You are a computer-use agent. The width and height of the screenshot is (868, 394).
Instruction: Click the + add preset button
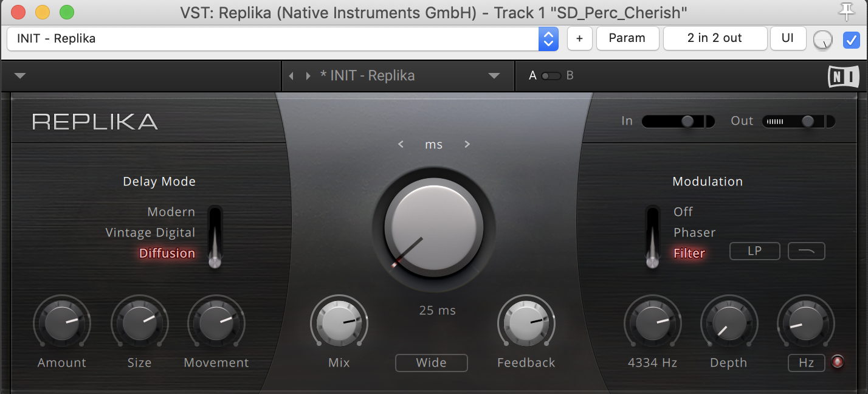pos(580,38)
